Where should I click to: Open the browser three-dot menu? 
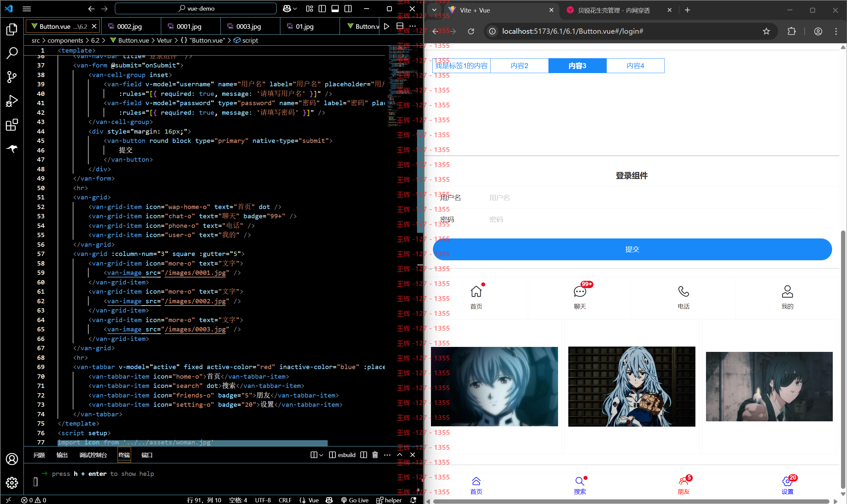pos(836,31)
